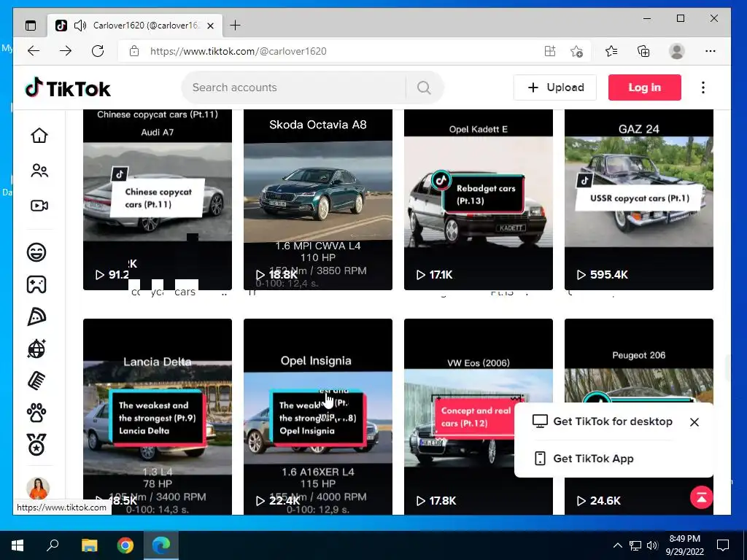Show hidden system tray icons
747x560 pixels.
(x=617, y=545)
